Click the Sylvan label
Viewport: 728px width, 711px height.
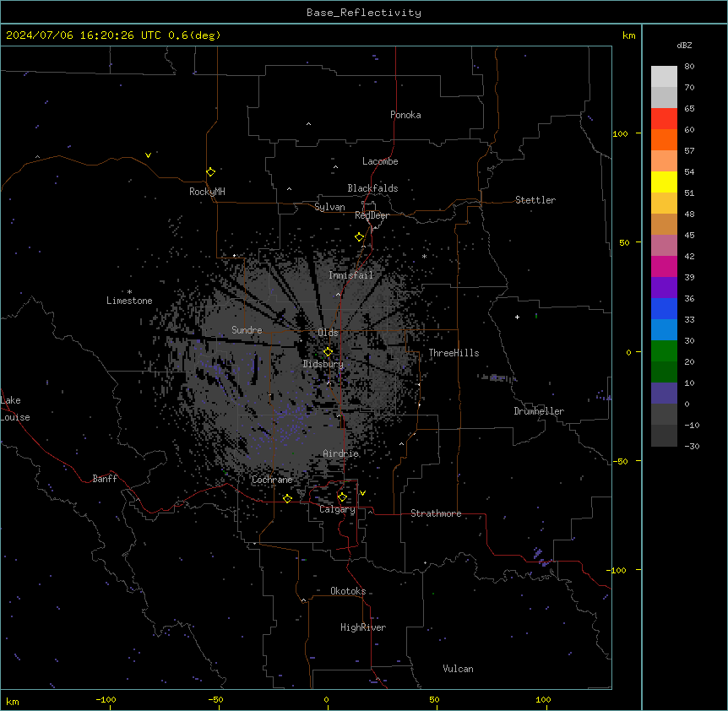[329, 207]
